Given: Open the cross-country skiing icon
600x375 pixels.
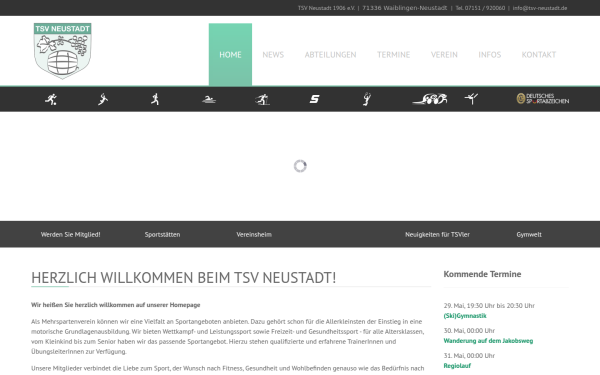Looking at the screenshot, I should (262, 99).
